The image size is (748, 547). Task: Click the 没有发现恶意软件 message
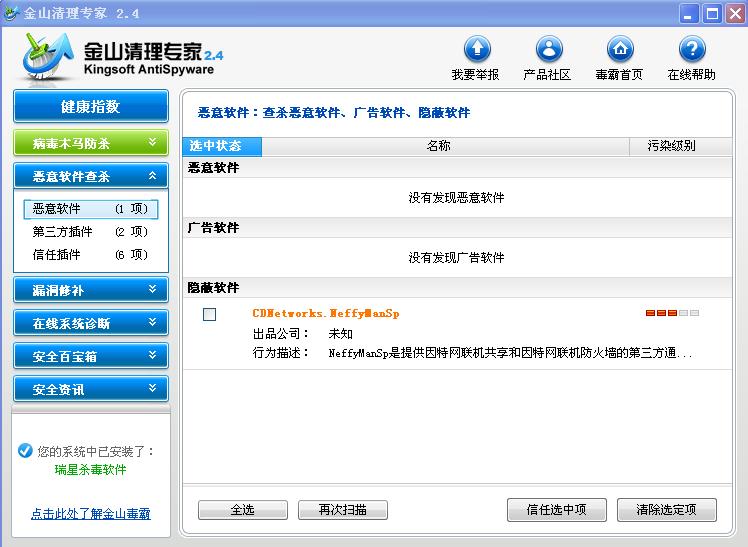[457, 197]
